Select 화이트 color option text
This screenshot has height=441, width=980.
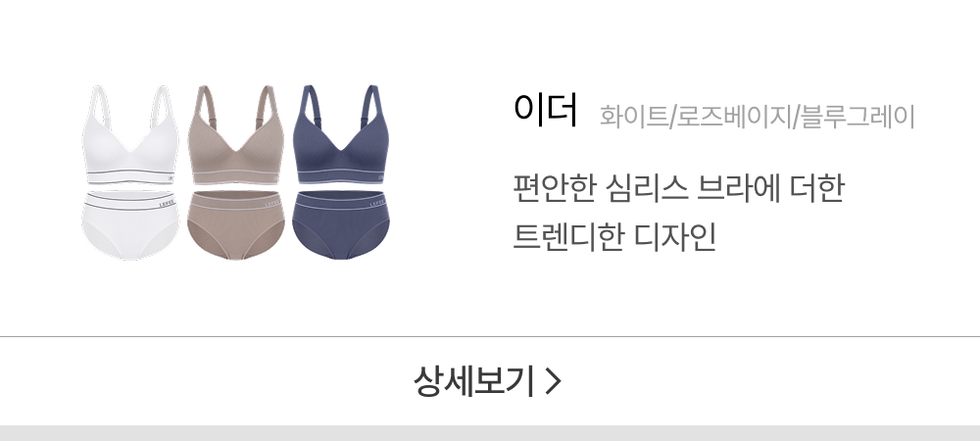[x=634, y=117]
